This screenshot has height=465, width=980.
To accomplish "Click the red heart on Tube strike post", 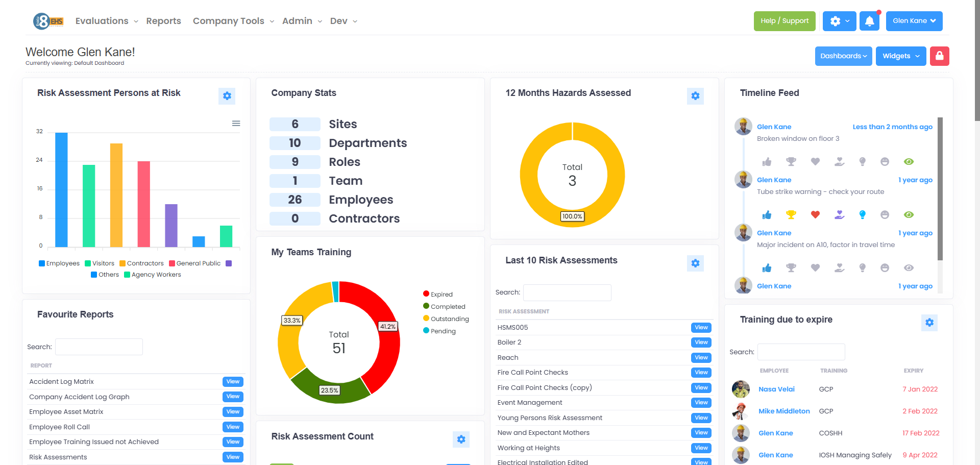I will pyautogui.click(x=815, y=215).
